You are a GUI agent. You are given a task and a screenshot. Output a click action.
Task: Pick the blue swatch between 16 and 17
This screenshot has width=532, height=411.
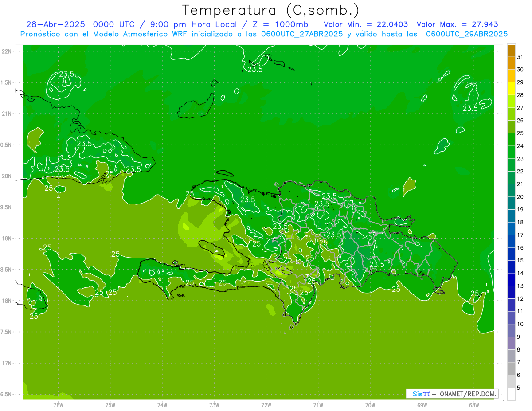pos(511,241)
